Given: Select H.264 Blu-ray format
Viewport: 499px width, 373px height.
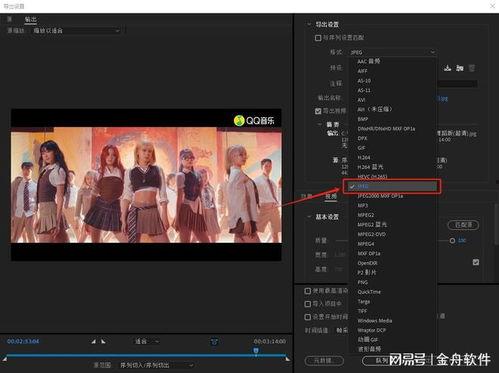Looking at the screenshot, I should [370, 167].
